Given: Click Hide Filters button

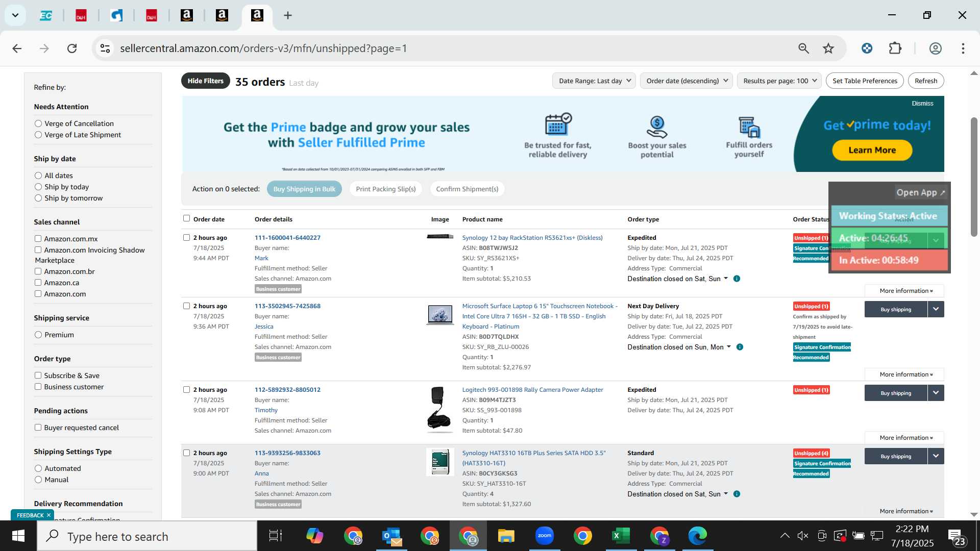Looking at the screenshot, I should 205,81.
